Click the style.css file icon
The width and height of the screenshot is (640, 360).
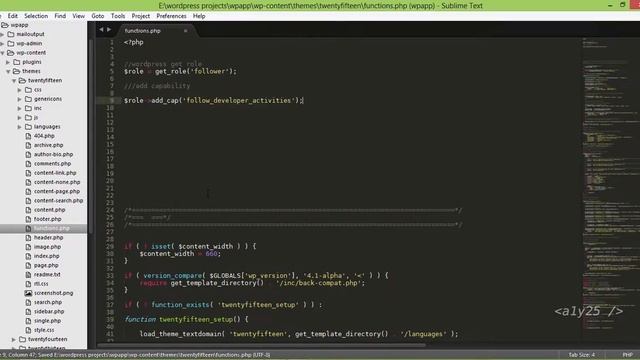[28, 330]
